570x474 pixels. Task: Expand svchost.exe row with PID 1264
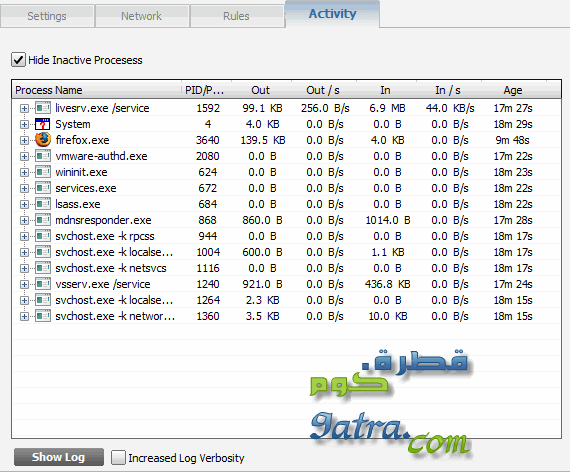point(24,300)
